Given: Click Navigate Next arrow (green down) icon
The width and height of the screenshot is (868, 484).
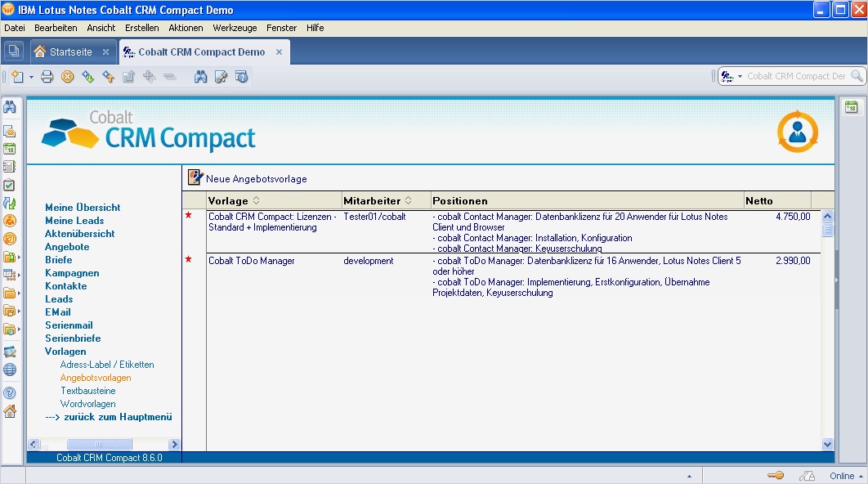Looking at the screenshot, I should pos(87,77).
